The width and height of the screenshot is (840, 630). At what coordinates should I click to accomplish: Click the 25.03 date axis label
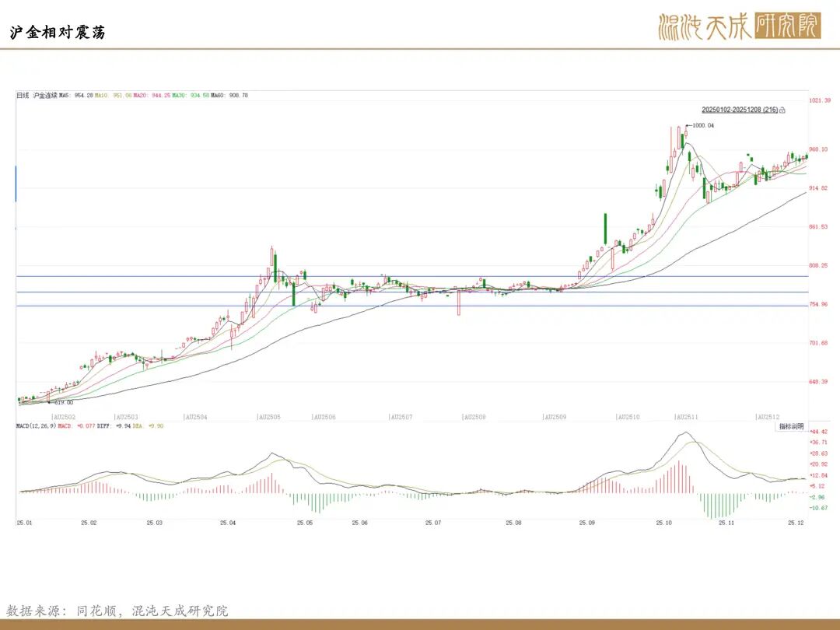click(154, 523)
